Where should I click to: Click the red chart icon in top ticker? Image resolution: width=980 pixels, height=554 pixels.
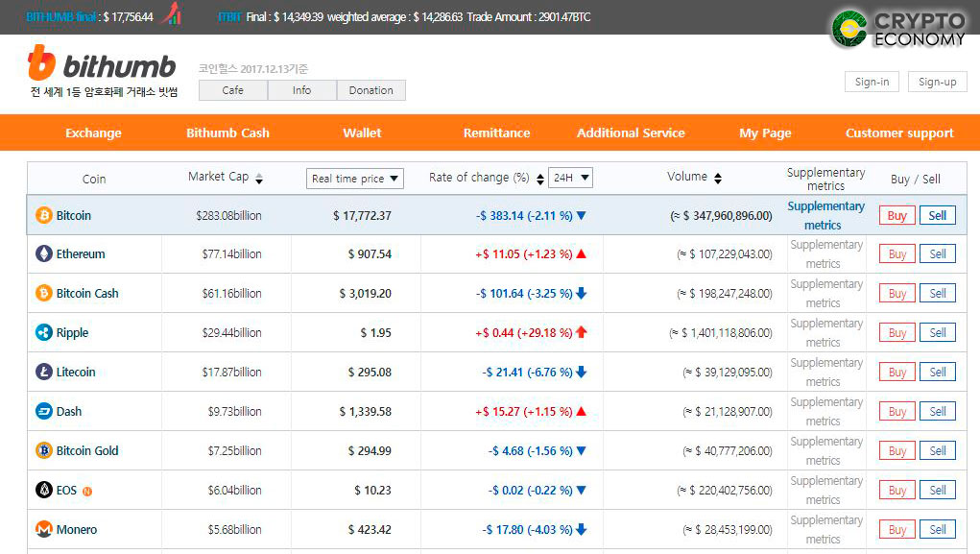172,13
